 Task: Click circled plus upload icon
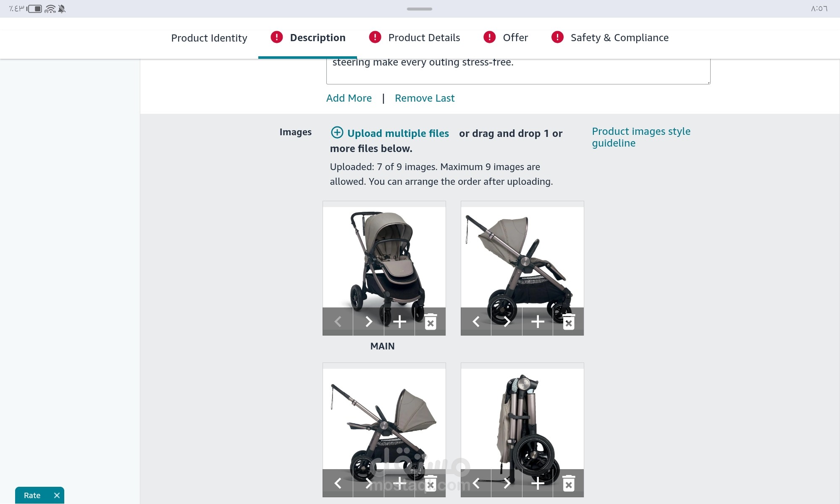point(337,133)
